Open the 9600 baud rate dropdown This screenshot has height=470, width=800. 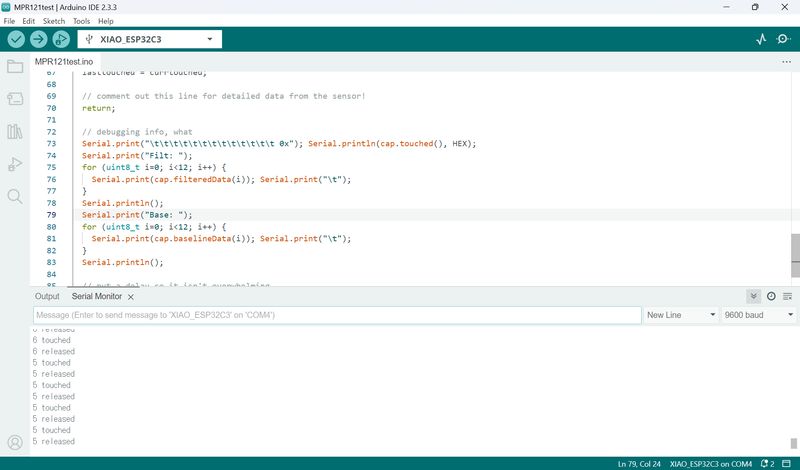759,315
